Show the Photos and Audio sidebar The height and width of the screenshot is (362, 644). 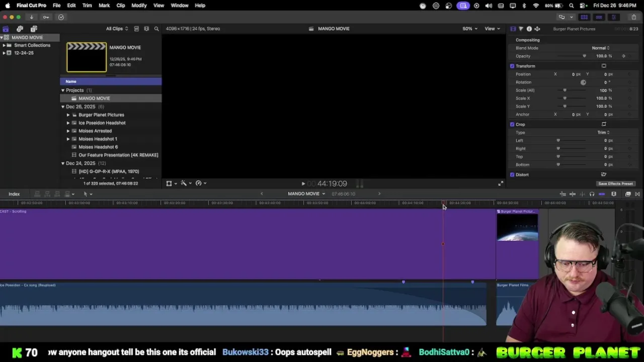click(20, 29)
